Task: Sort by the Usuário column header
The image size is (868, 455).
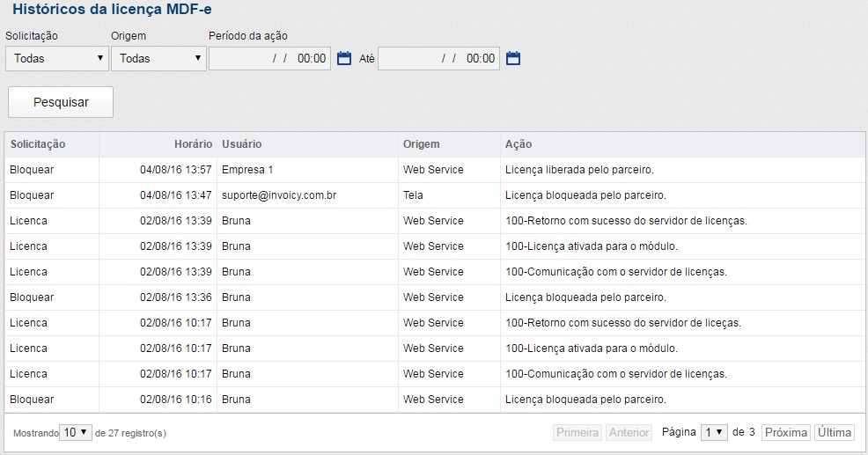Action: [242, 144]
